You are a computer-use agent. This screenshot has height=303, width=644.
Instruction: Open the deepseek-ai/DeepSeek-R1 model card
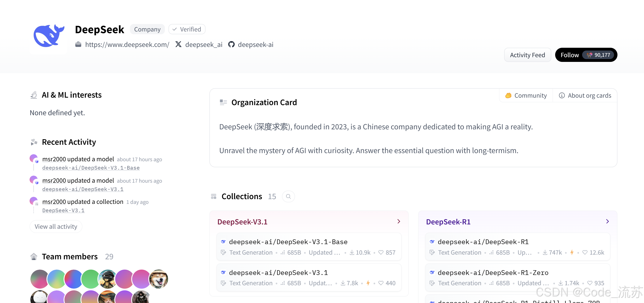click(x=518, y=246)
